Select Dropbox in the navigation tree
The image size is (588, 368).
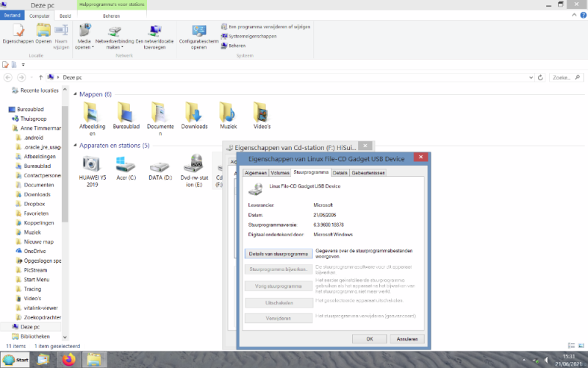[35, 204]
